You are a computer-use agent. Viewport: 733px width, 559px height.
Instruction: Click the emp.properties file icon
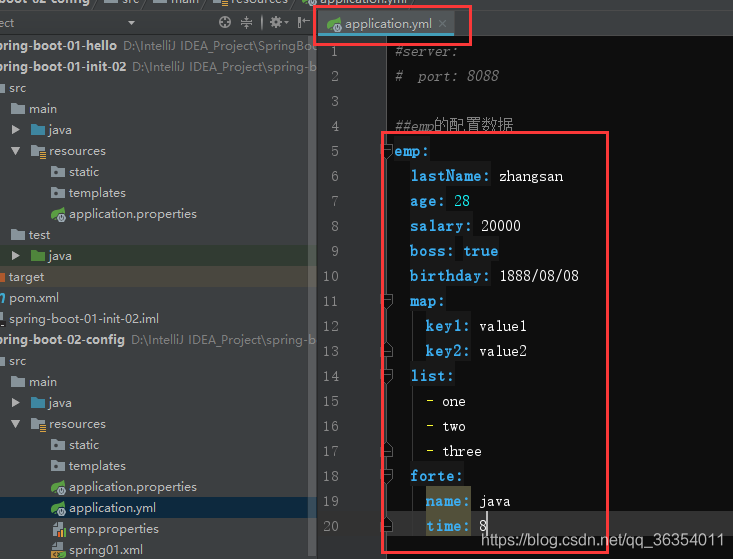[x=58, y=529]
